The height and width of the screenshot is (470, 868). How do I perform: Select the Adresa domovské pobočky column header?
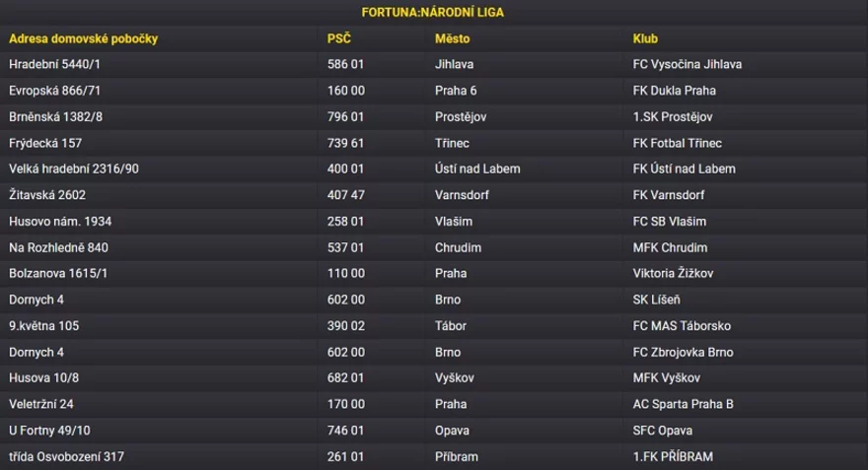point(84,38)
